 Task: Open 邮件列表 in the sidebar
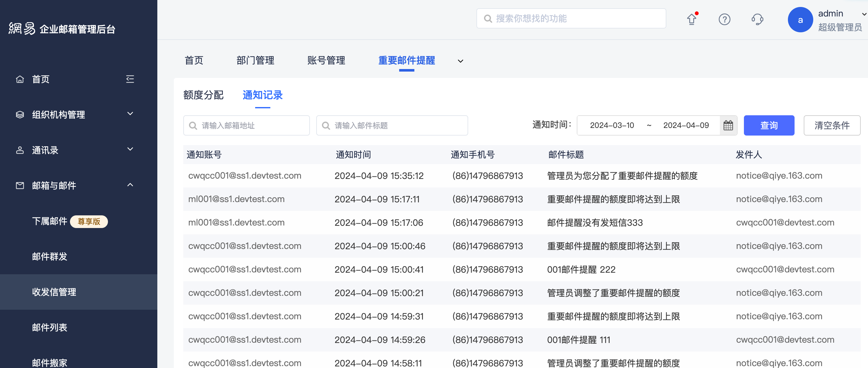[49, 327]
